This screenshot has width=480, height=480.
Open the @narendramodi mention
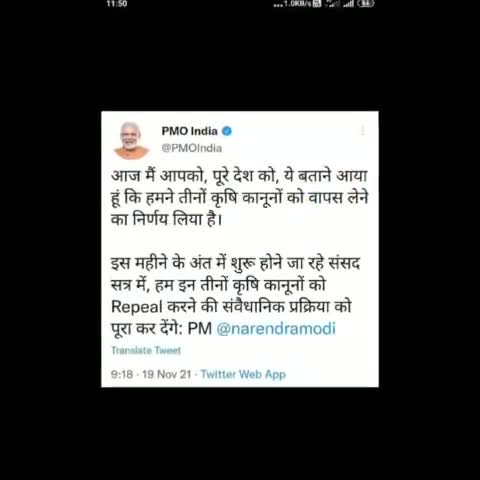coord(276,328)
